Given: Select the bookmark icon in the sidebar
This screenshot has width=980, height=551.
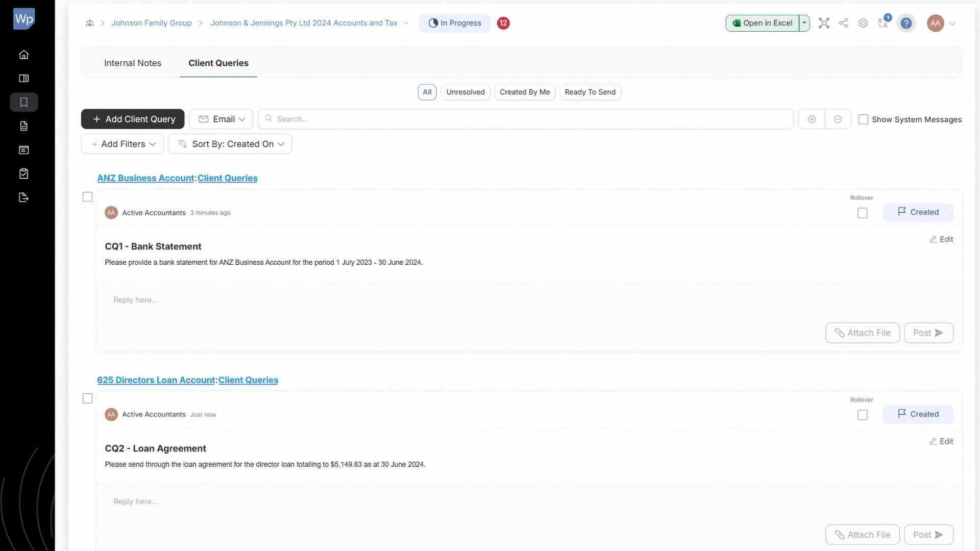Looking at the screenshot, I should point(23,102).
